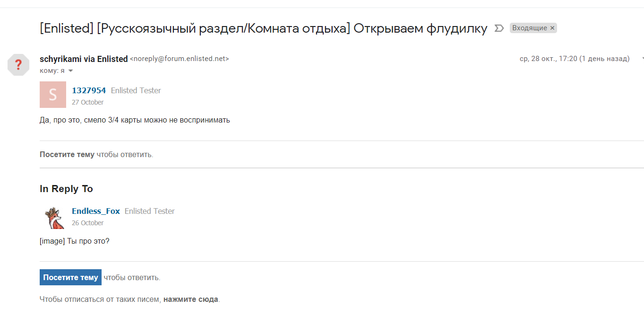Click the question mark sender avatar
The height and width of the screenshot is (317, 644).
pos(18,64)
